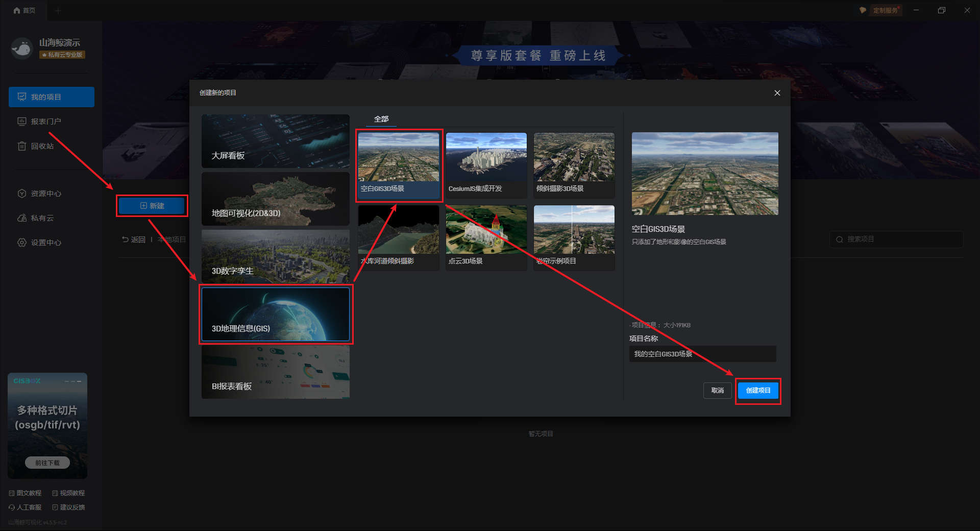Select the 大屏看板 project category
Screen dimensions: 980x531
[x=276, y=141]
